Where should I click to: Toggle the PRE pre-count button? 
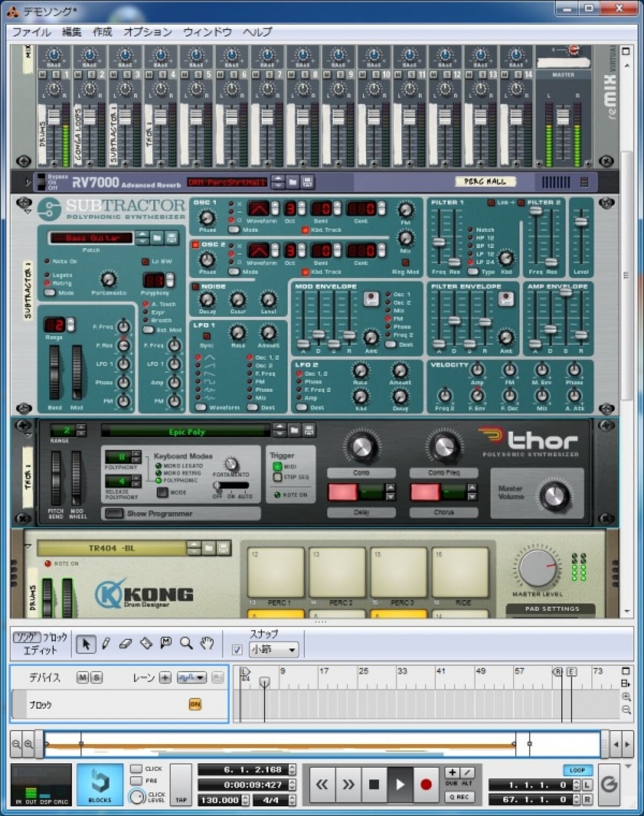click(x=136, y=781)
